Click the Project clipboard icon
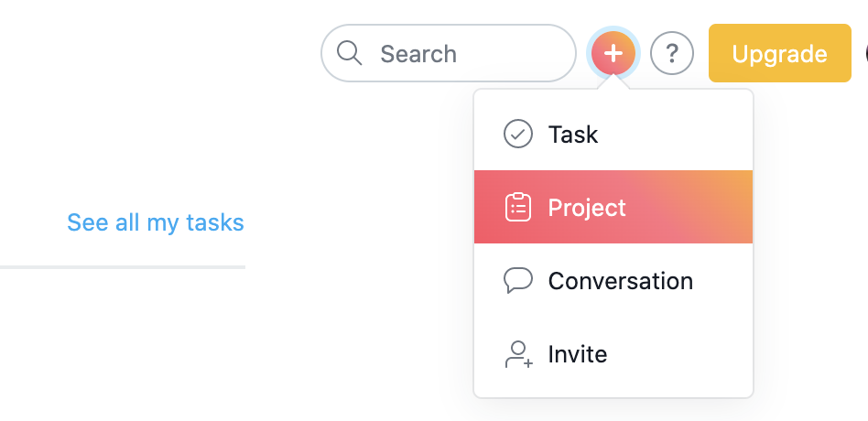The height and width of the screenshot is (421, 868). pyautogui.click(x=518, y=208)
